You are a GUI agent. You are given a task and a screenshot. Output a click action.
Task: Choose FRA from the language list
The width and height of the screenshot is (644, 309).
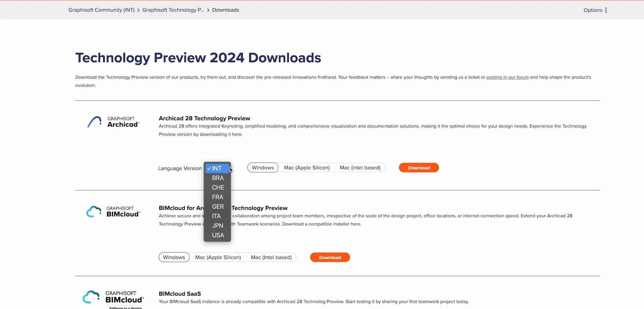pos(217,197)
